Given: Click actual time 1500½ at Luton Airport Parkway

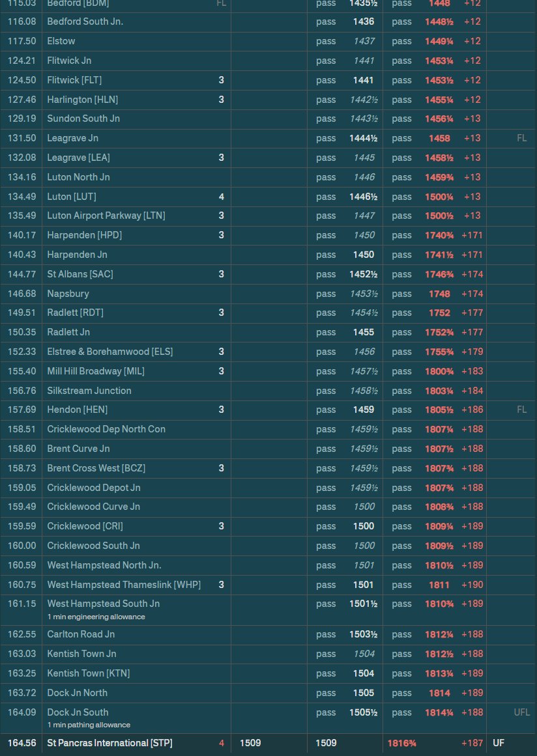Looking at the screenshot, I should click(439, 216).
